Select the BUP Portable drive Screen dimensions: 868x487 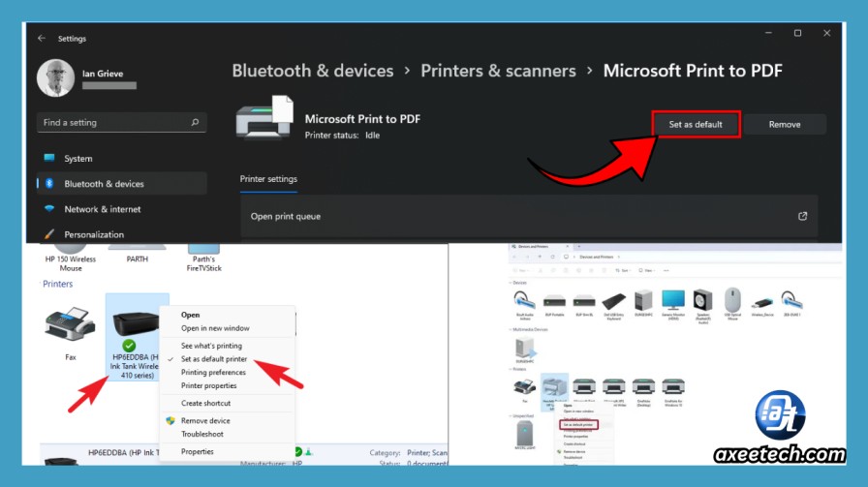(554, 304)
